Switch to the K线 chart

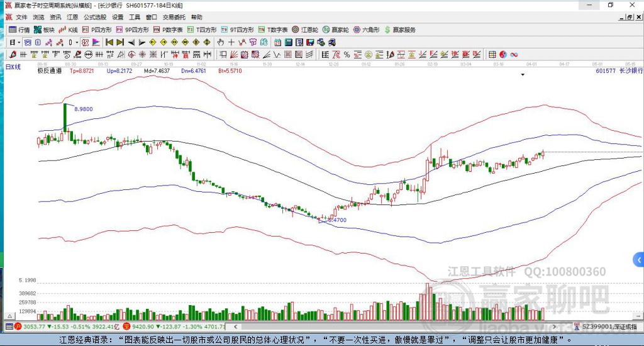68,30
